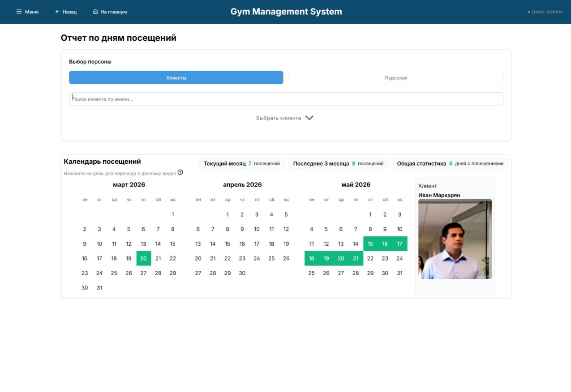
Task: Select 31 May 2026 in the calendar
Action: pyautogui.click(x=400, y=273)
